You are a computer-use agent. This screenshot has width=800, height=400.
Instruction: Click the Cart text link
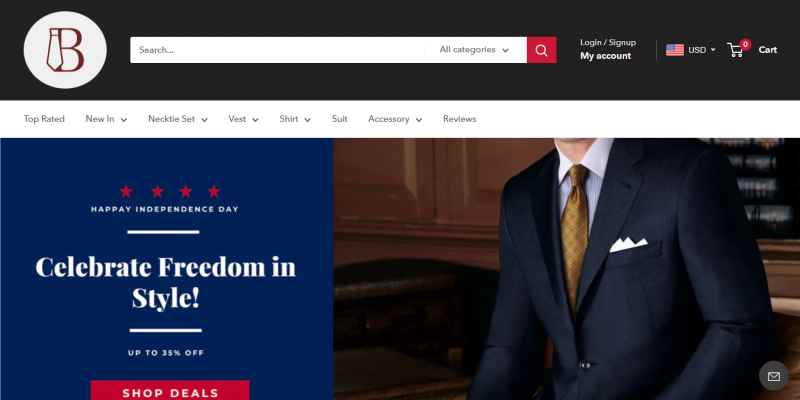pos(767,50)
